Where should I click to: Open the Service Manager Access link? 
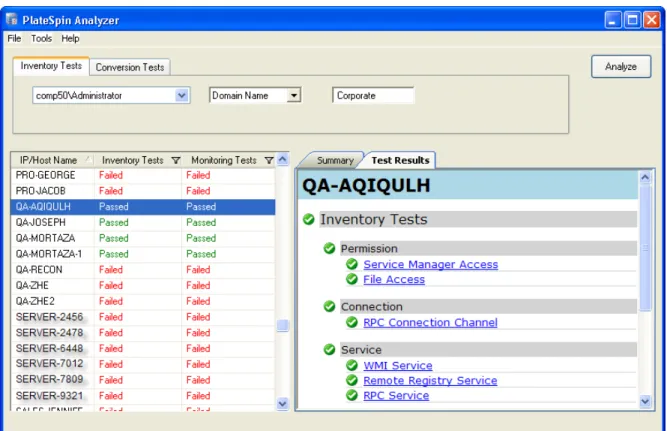(430, 265)
